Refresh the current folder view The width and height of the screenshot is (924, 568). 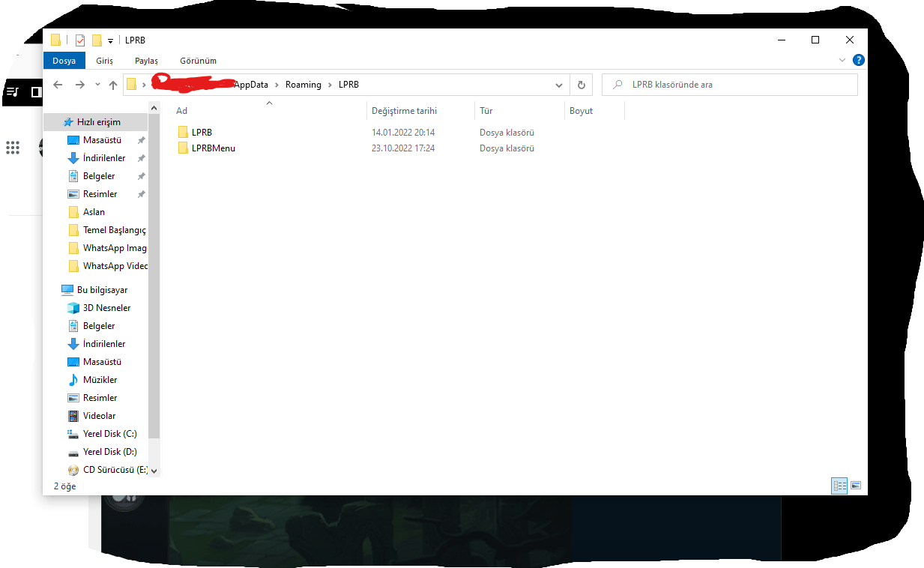pyautogui.click(x=581, y=85)
